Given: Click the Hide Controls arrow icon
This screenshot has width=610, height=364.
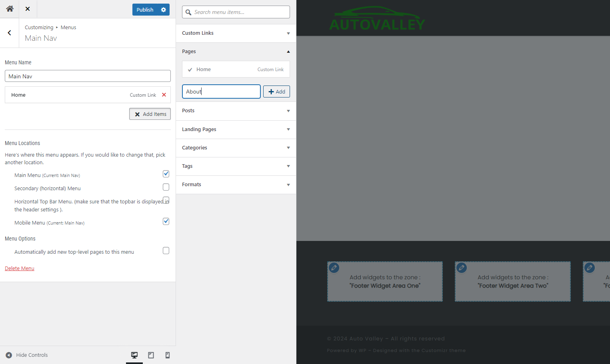Looking at the screenshot, I should tap(9, 355).
